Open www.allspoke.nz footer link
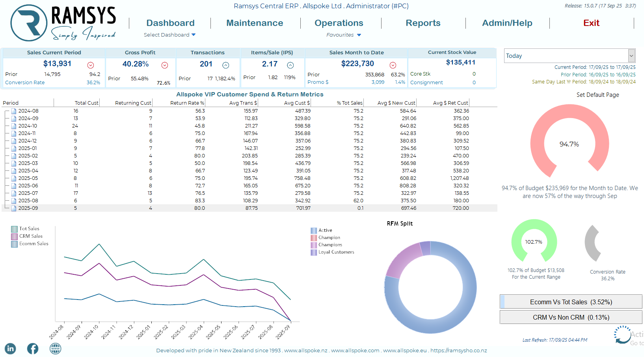 click(x=306, y=350)
